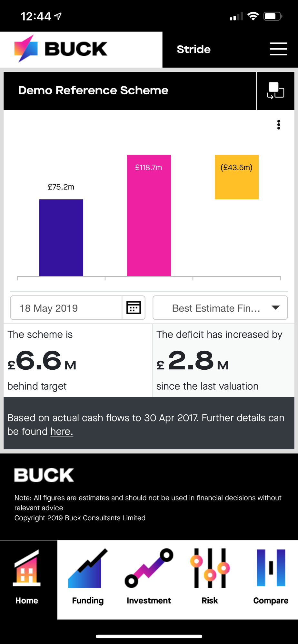The width and height of the screenshot is (298, 644).
Task: Tap the purple £75.2m bar
Action: pos(61,238)
